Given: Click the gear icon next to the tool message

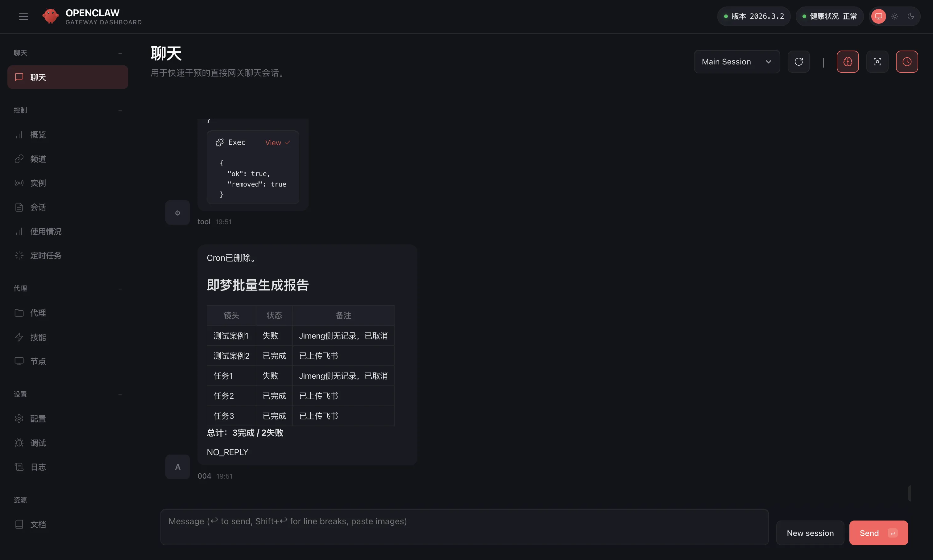Looking at the screenshot, I should point(177,212).
